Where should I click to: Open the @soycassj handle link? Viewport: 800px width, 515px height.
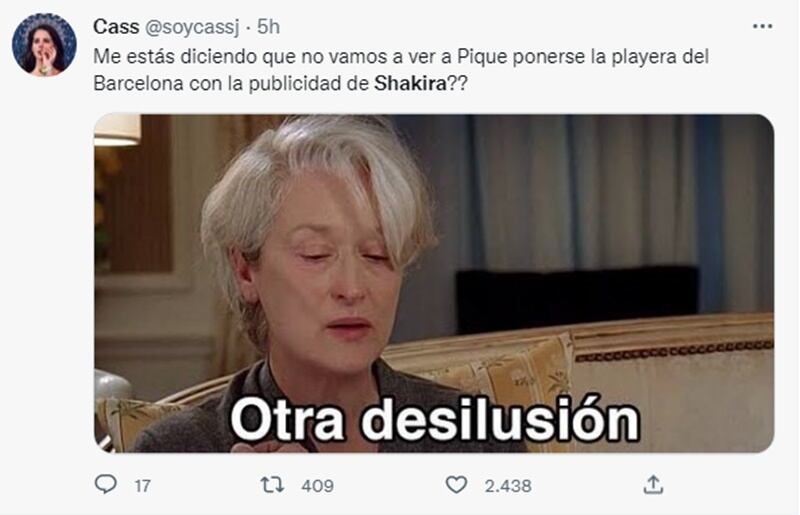point(192,27)
